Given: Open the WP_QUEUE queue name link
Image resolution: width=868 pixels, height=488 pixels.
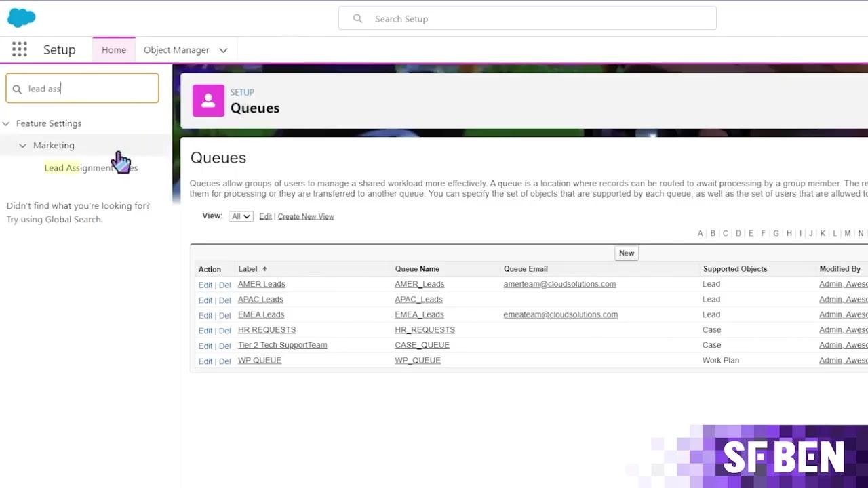Looking at the screenshot, I should coord(418,360).
